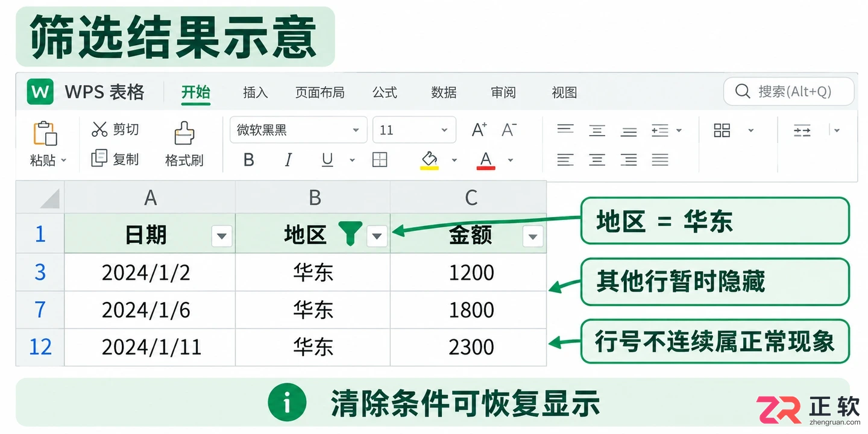This screenshot has height=434, width=868.
Task: Open the 地区 filter dropdown button
Action: click(x=377, y=236)
